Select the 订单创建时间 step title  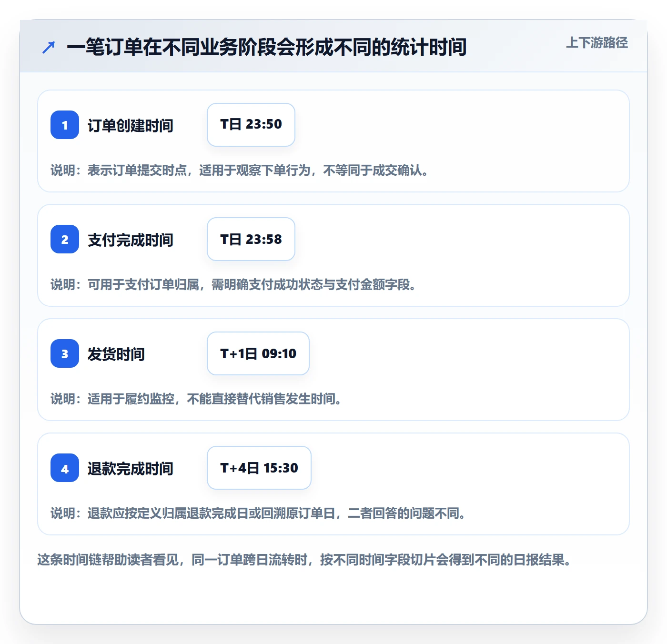131,126
